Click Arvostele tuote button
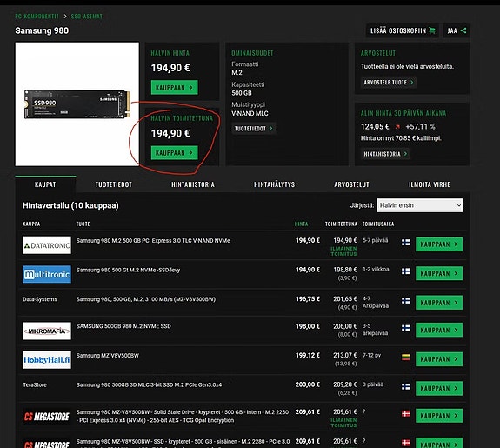500x448 pixels. point(389,83)
